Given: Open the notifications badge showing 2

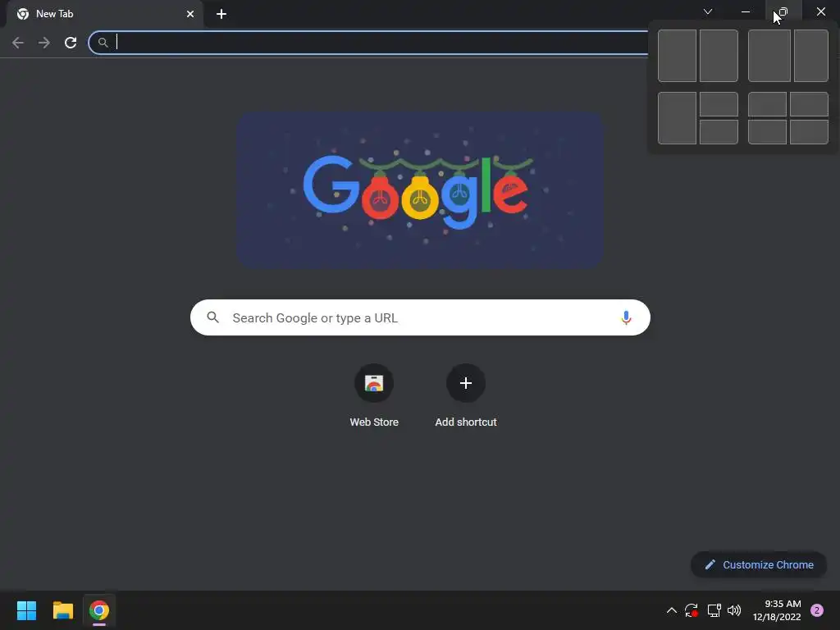Looking at the screenshot, I should 817,610.
